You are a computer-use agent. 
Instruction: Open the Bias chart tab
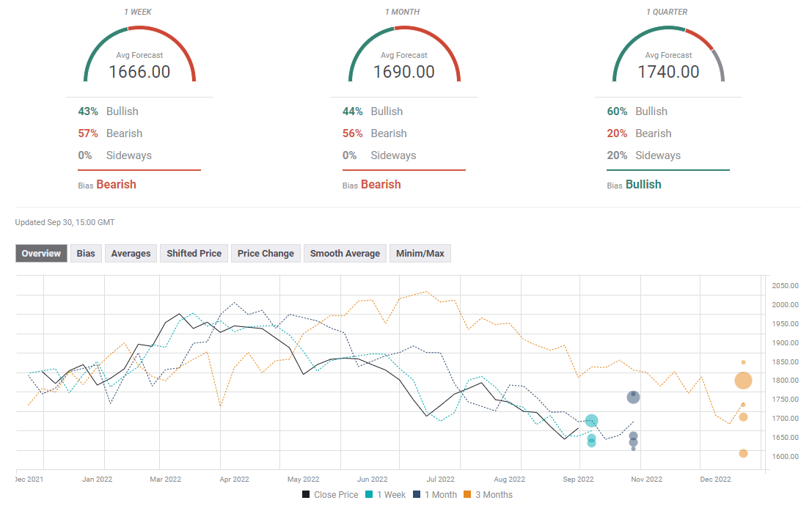86,254
